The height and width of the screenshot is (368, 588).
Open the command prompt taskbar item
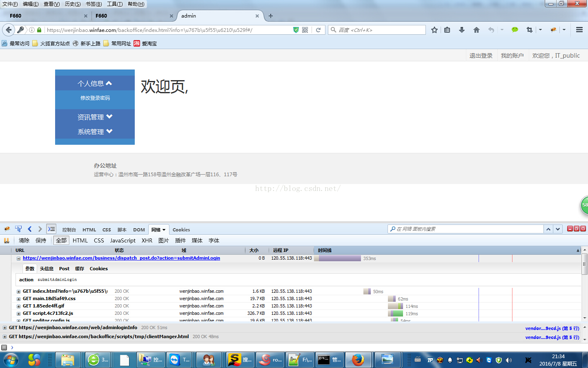point(330,360)
